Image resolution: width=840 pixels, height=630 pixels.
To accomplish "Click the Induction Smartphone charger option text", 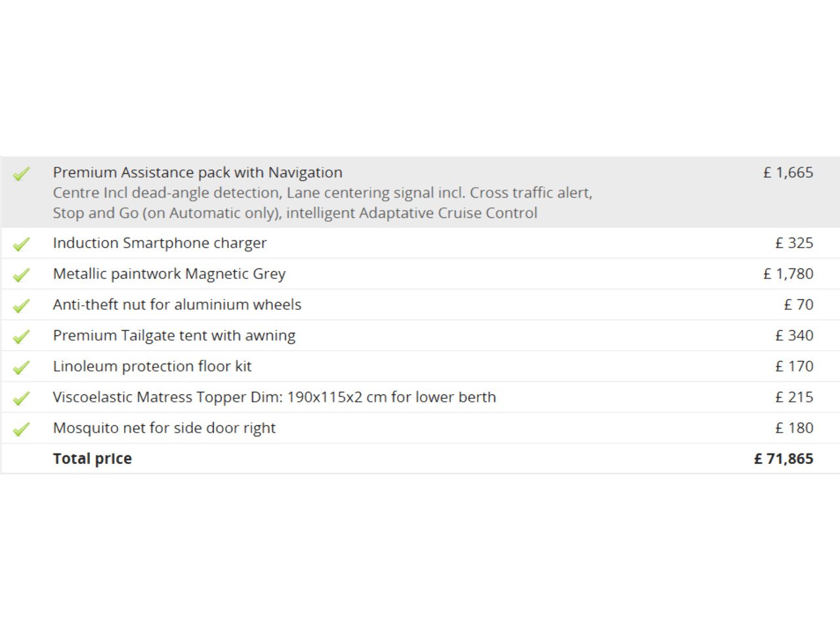I will click(x=159, y=243).
